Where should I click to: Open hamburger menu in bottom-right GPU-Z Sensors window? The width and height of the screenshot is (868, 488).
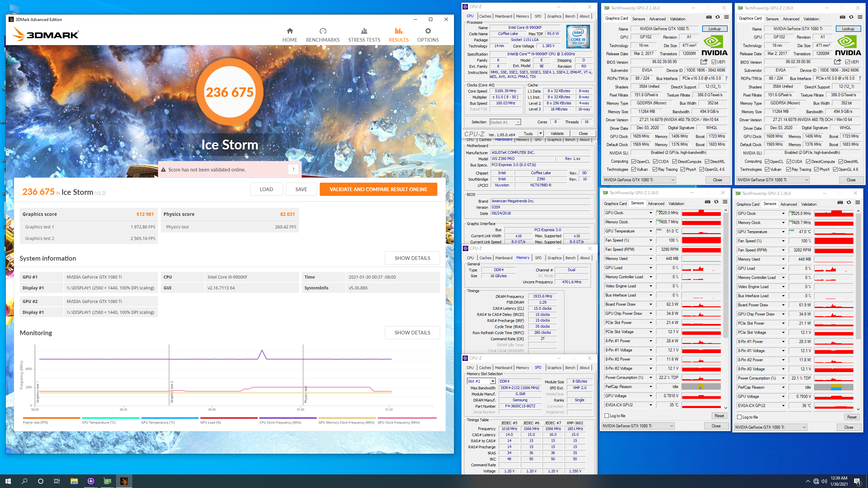(x=857, y=203)
